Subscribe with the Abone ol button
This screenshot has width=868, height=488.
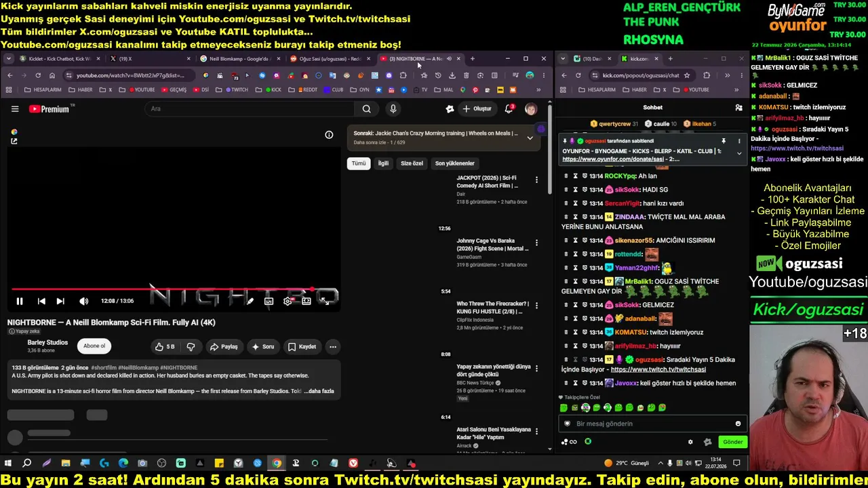point(94,346)
